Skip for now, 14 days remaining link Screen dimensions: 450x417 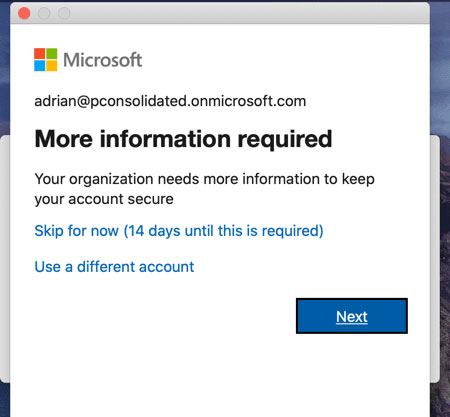(x=179, y=231)
